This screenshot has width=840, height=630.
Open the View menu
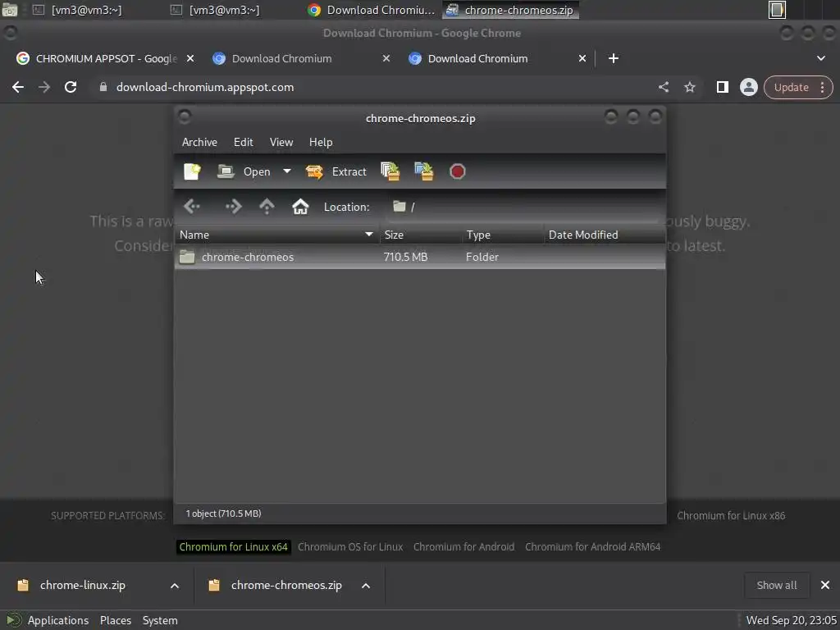point(281,142)
